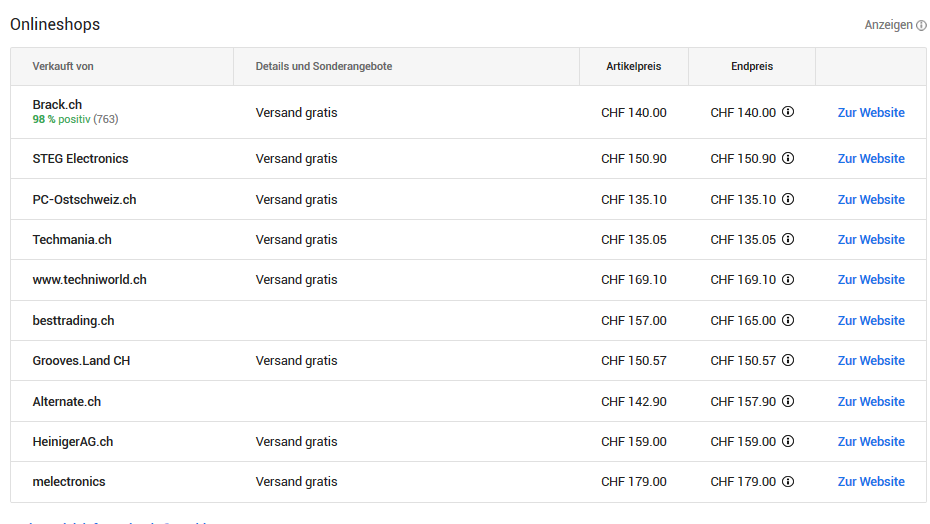The image size is (930, 524).
Task: Click the Verkauft von column header
Action: coord(63,67)
